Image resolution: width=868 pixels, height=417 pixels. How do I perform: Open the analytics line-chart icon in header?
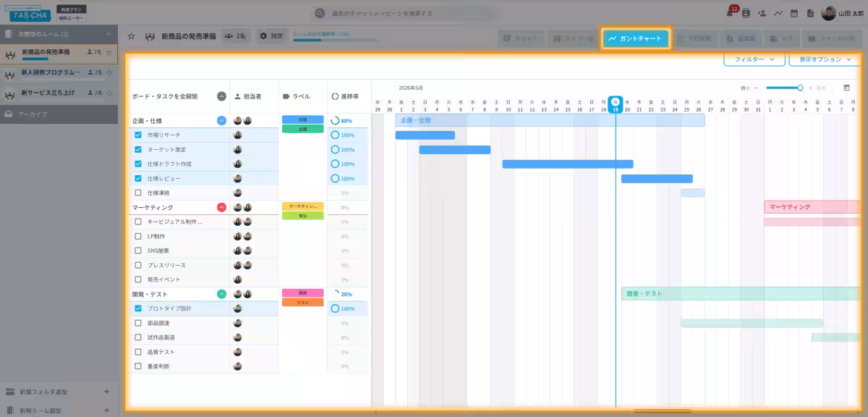coord(778,13)
